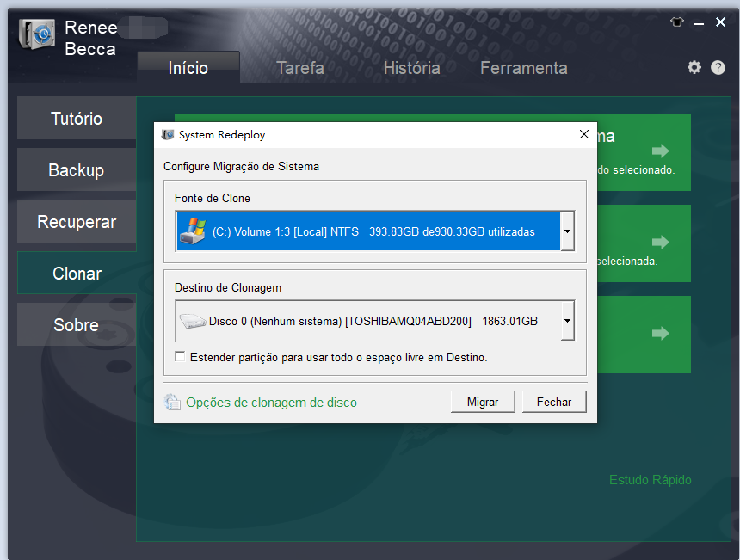Select Backup in the left sidebar
740x560 pixels.
pyautogui.click(x=76, y=170)
